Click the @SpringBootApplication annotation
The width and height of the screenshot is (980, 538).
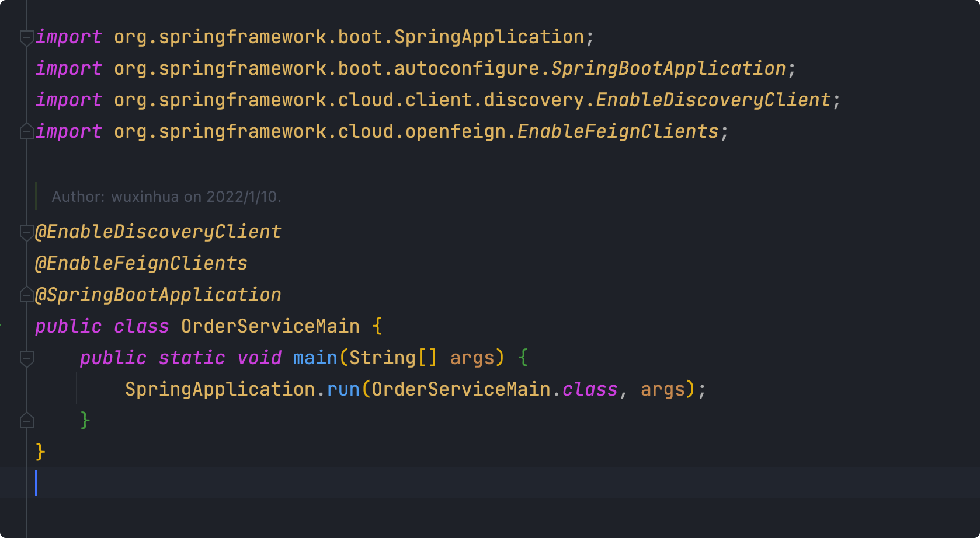pos(158,295)
